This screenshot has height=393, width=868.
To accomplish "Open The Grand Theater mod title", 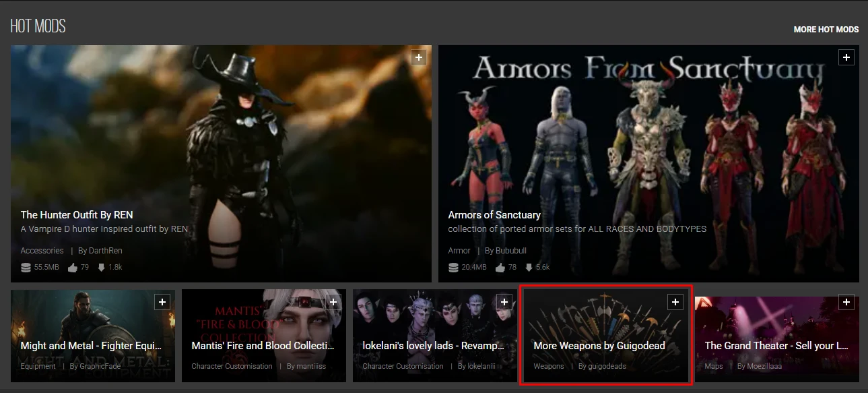I will [x=776, y=346].
